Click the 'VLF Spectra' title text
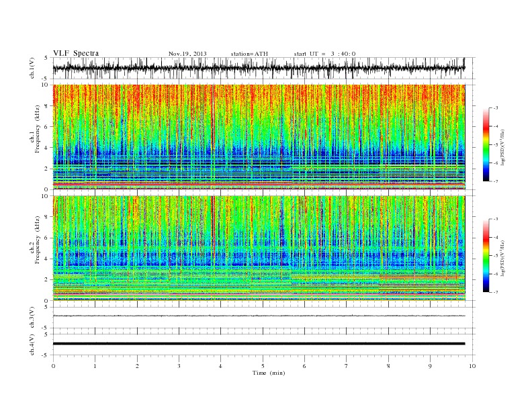 (76, 53)
